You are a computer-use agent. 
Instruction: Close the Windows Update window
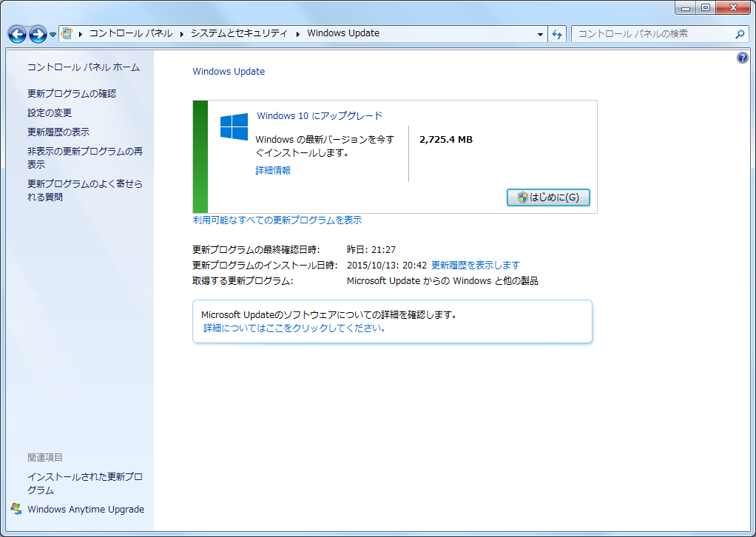pos(733,7)
